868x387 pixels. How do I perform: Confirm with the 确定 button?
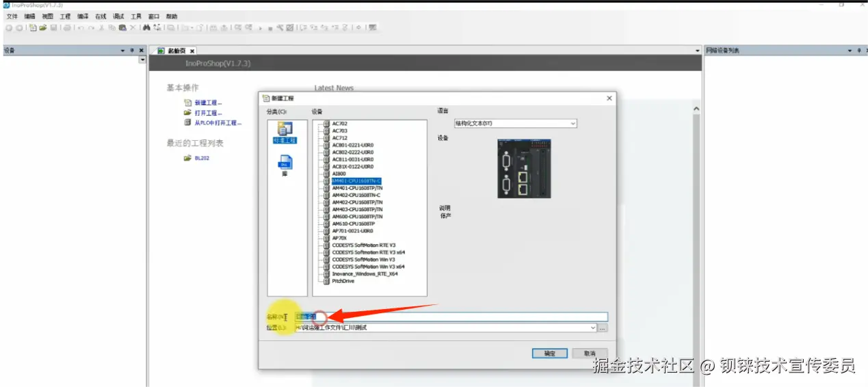point(550,353)
